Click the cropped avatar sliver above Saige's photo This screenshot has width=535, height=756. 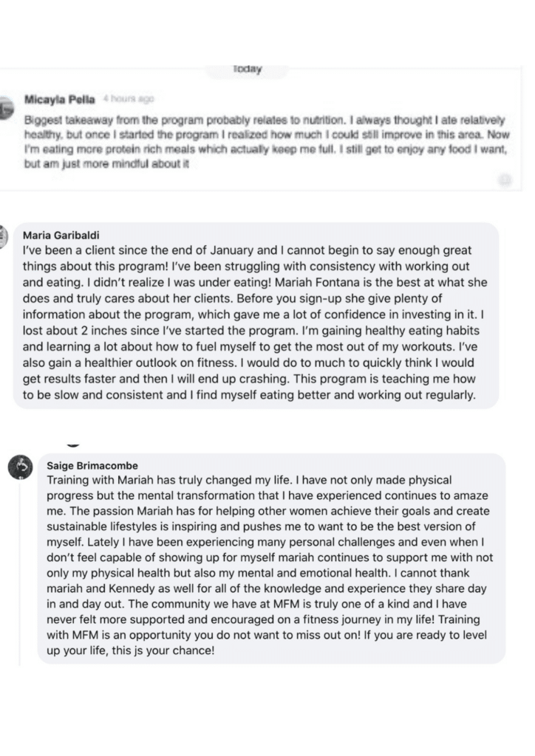click(73, 445)
